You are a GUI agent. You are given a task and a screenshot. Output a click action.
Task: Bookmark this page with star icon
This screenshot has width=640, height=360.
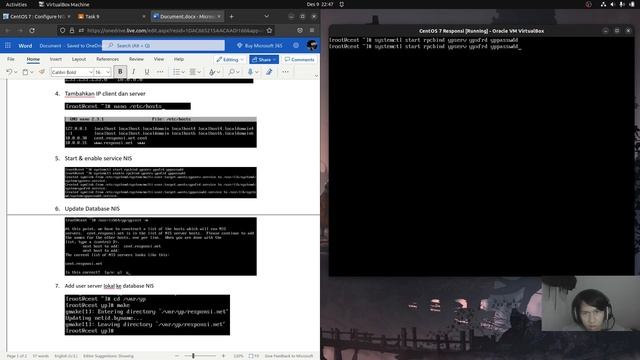[x=269, y=30]
